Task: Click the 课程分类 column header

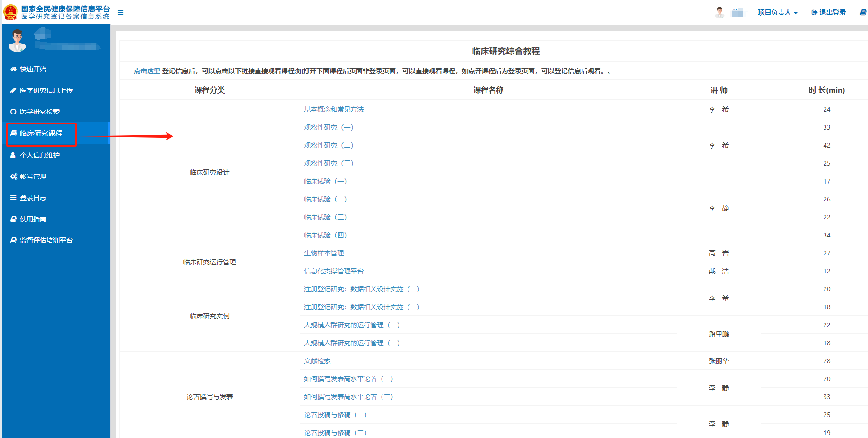Action: (209, 90)
